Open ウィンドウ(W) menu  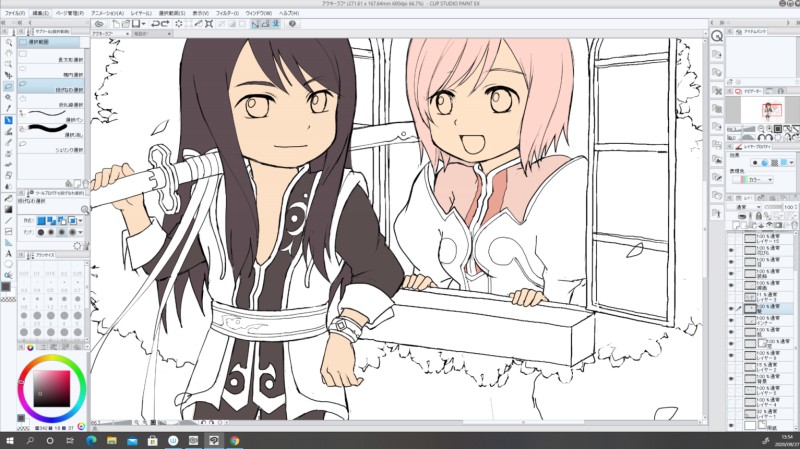click(259, 13)
